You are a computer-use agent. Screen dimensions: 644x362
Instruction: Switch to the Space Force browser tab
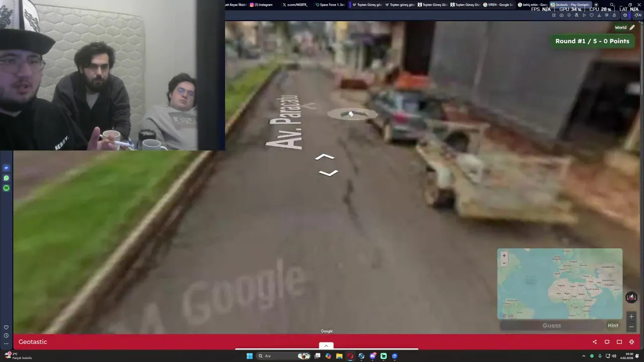pyautogui.click(x=330, y=5)
